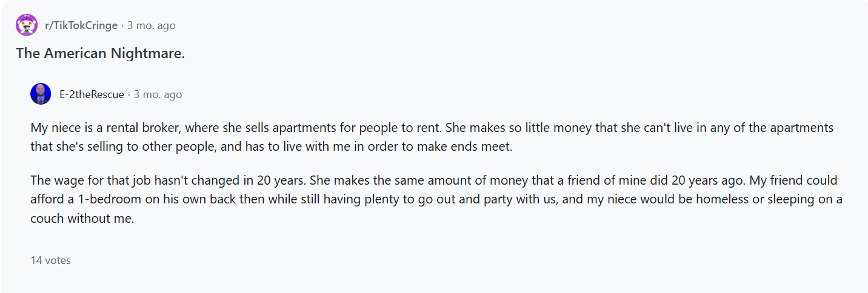868x293 pixels.
Task: Open "The American Nightmare." post title
Action: pyautogui.click(x=100, y=53)
